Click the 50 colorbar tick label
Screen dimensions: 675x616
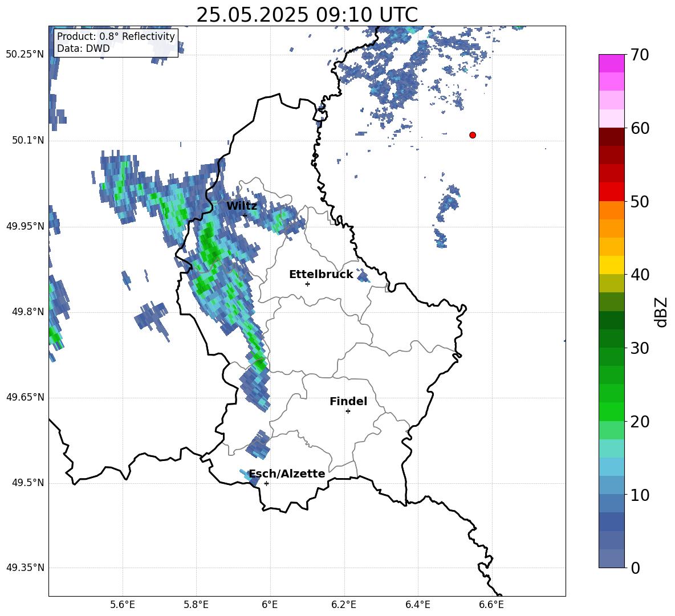tap(640, 201)
